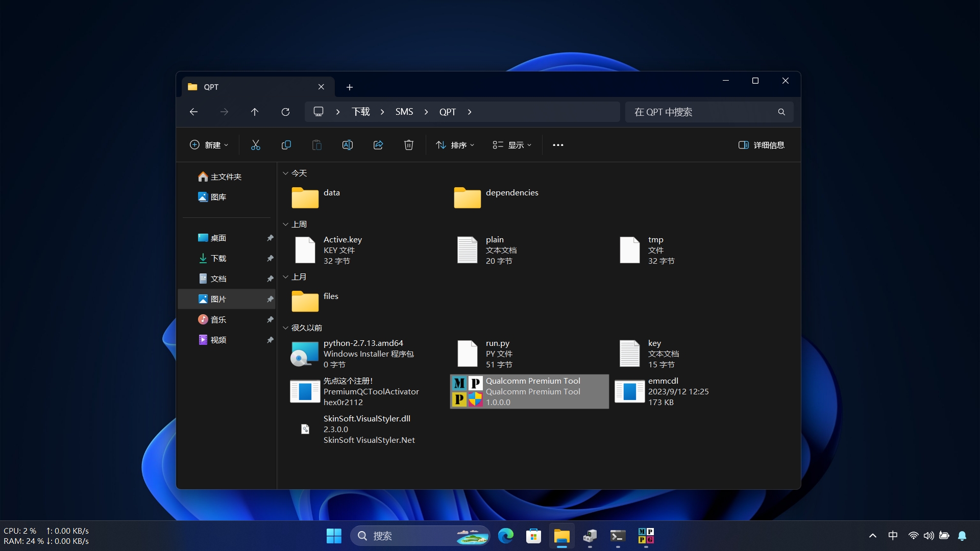Viewport: 980px width, 551px height.
Task: Open the 新建 new item menu
Action: [209, 145]
